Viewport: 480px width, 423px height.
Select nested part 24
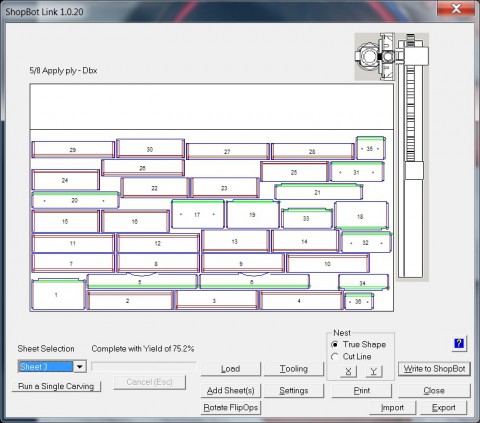(x=65, y=180)
